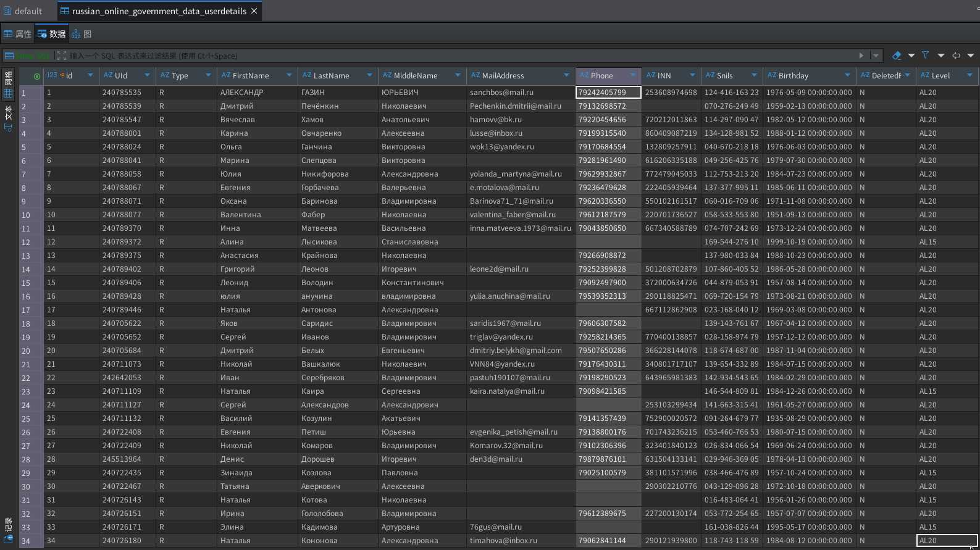Click the AZ icon on the Level header
This screenshot has width=980, height=550.
tap(925, 75)
